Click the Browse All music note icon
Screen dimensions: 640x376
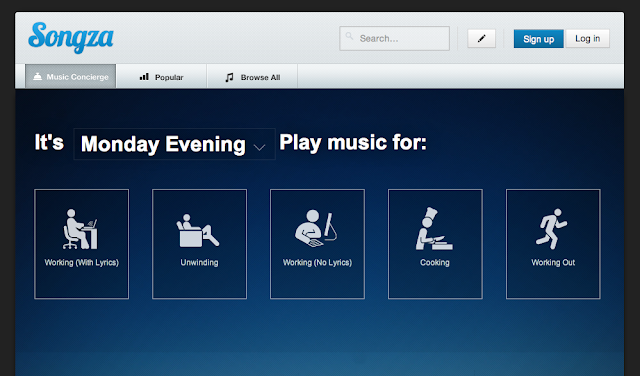point(229,77)
